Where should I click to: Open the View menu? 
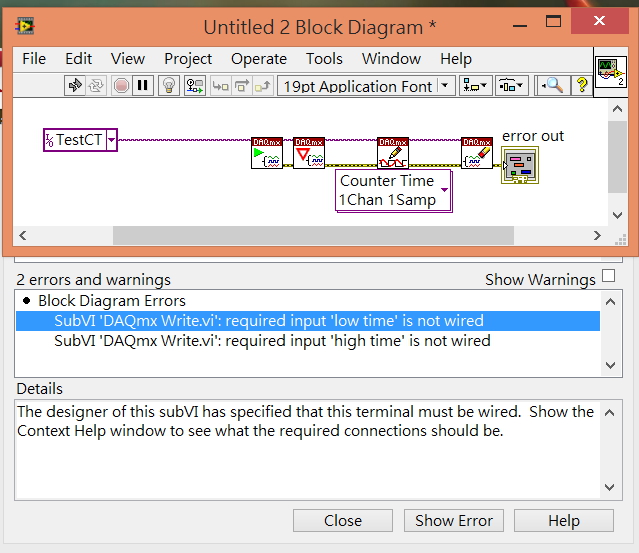tap(128, 59)
